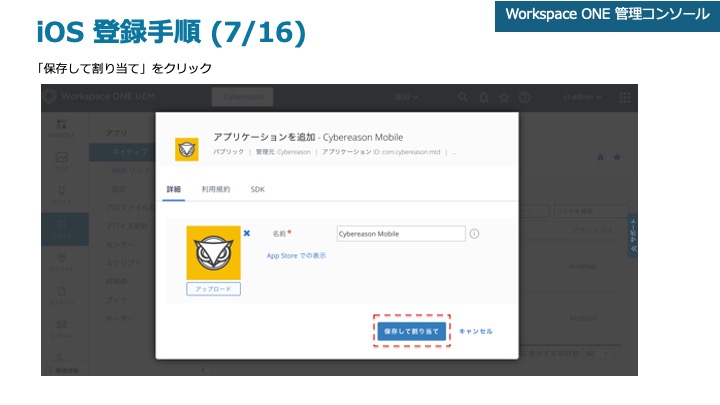Click the small owl icon in dialog header
Image resolution: width=720 pixels, height=405 pixels.
click(186, 149)
